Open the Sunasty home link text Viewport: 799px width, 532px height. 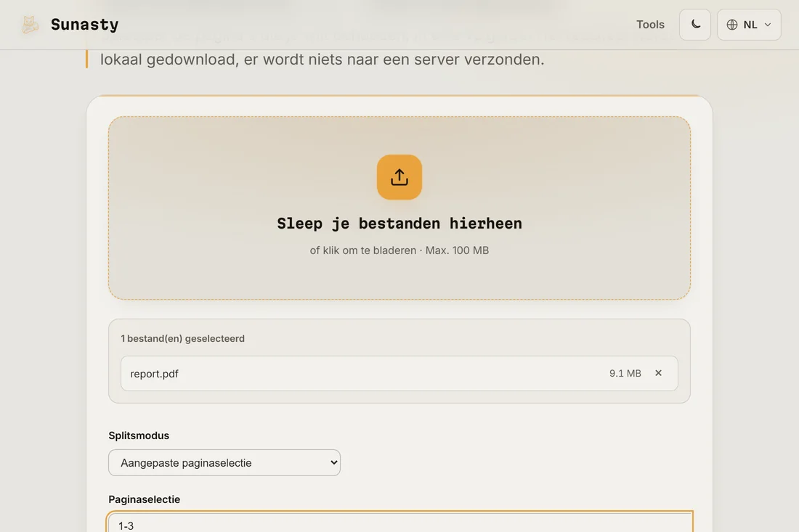84,25
